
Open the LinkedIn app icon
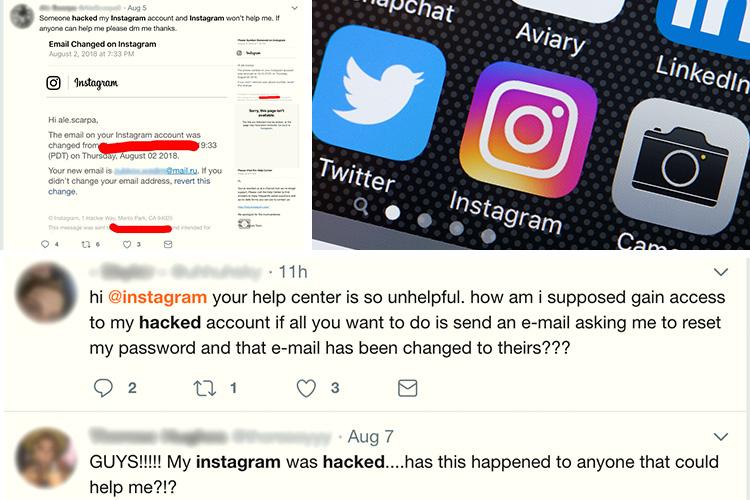pyautogui.click(x=702, y=24)
